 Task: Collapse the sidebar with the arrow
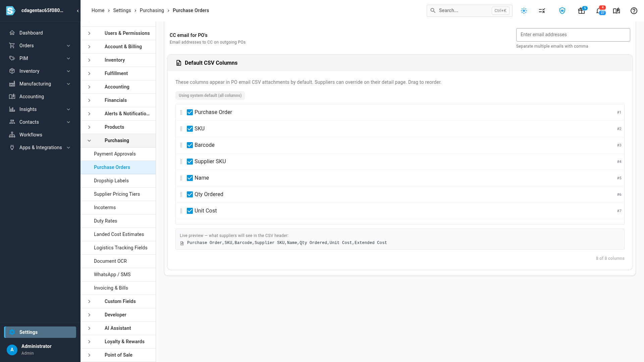click(x=78, y=11)
